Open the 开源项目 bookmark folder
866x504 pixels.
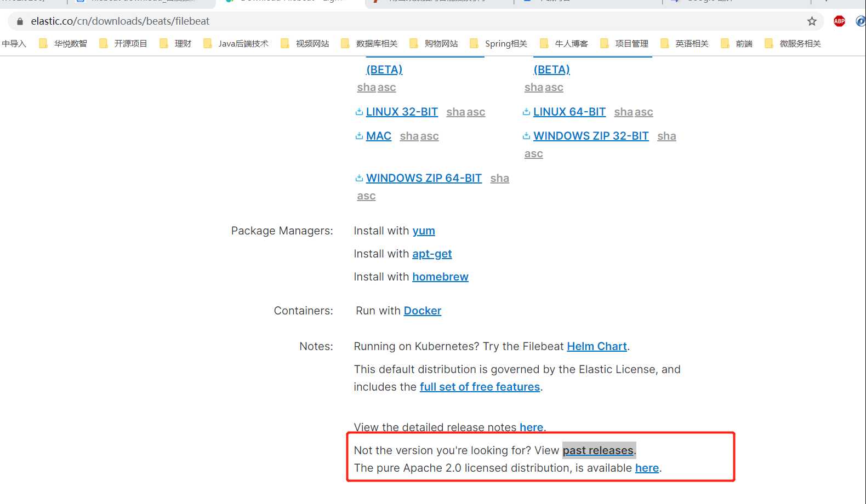coord(123,43)
